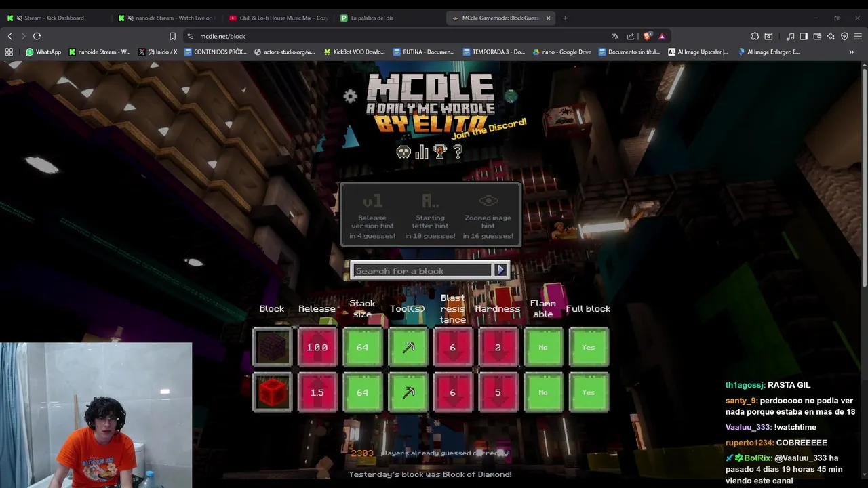Viewport: 868px width, 488px height.
Task: Open the CONTENIDOS PRÓX bookmark
Action: pos(216,52)
